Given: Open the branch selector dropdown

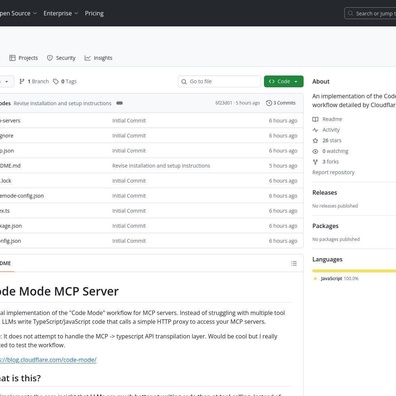Looking at the screenshot, I should click(6, 81).
